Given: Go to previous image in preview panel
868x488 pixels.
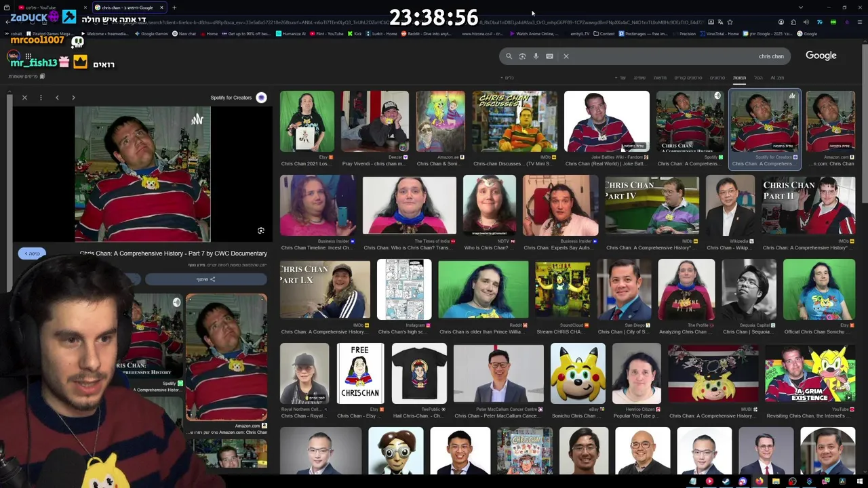Looking at the screenshot, I should pos(57,98).
